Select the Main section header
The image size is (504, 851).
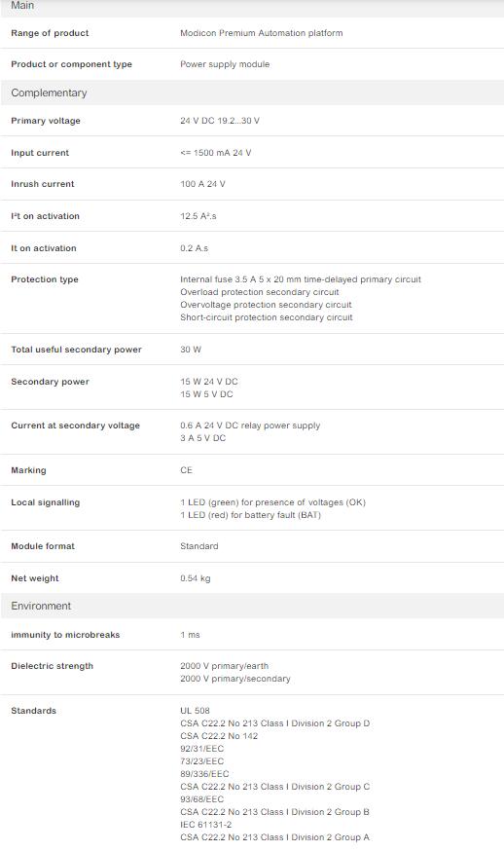click(22, 6)
